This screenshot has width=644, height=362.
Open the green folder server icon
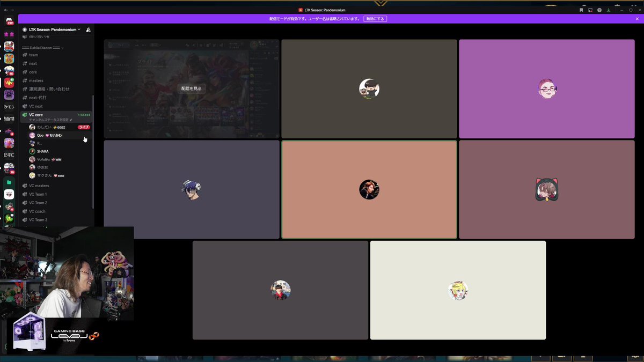pyautogui.click(x=9, y=182)
